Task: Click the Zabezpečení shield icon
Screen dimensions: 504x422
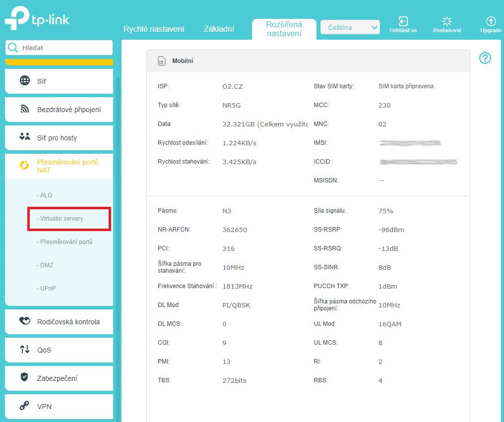Action: click(24, 377)
